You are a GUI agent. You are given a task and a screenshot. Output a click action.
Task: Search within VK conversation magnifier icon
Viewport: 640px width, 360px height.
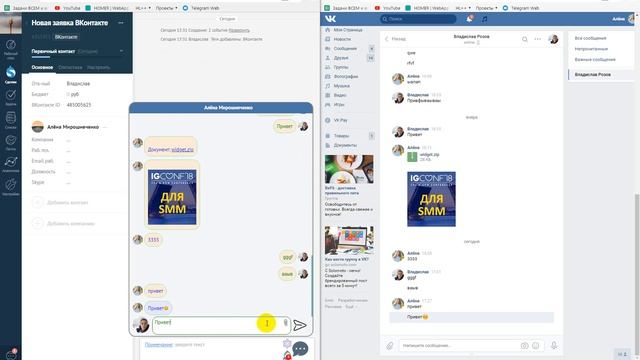(x=524, y=39)
